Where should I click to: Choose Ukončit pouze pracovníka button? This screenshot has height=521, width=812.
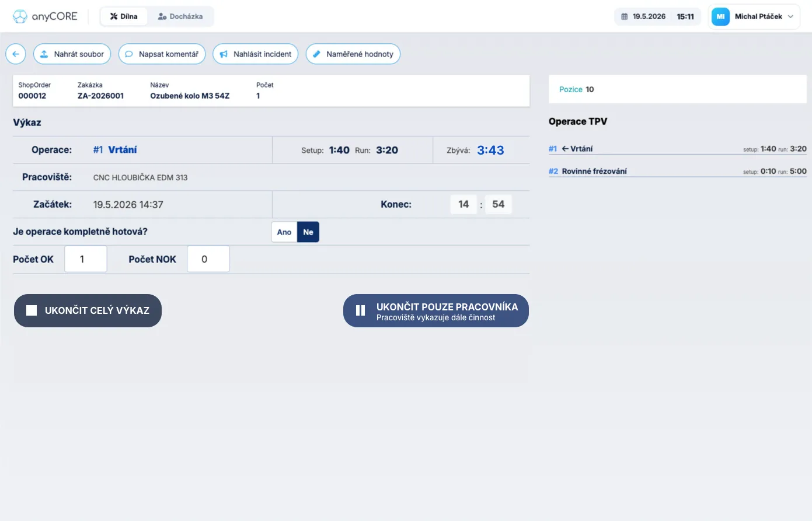[x=436, y=310]
